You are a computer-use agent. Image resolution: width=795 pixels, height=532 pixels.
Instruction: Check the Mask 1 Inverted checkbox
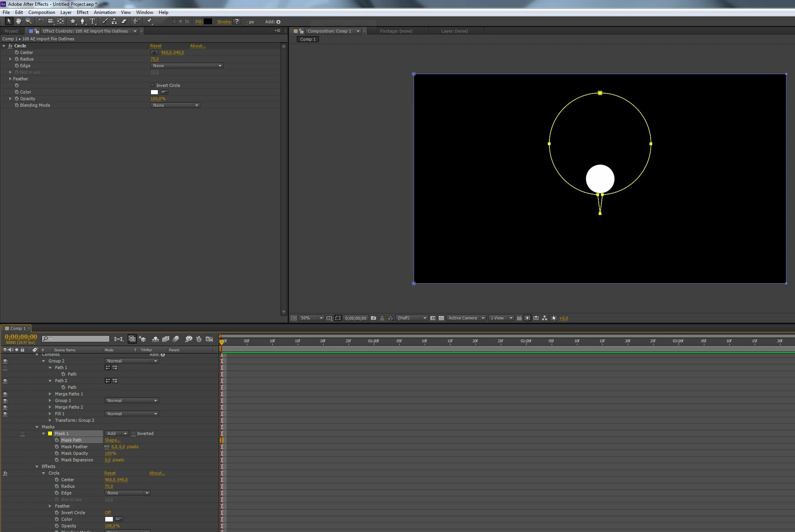133,433
